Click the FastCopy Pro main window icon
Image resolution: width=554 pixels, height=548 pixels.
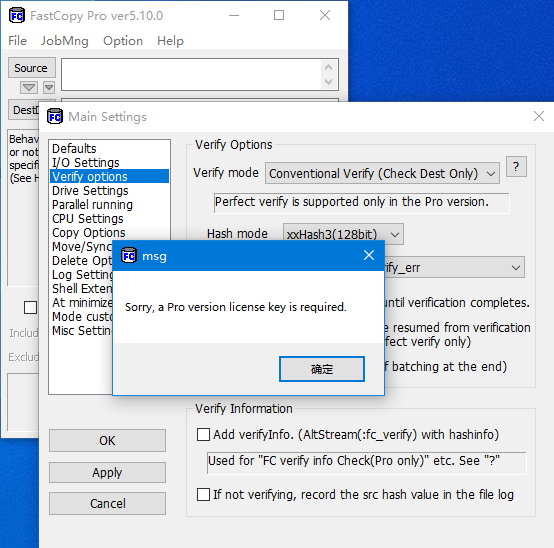pos(17,16)
